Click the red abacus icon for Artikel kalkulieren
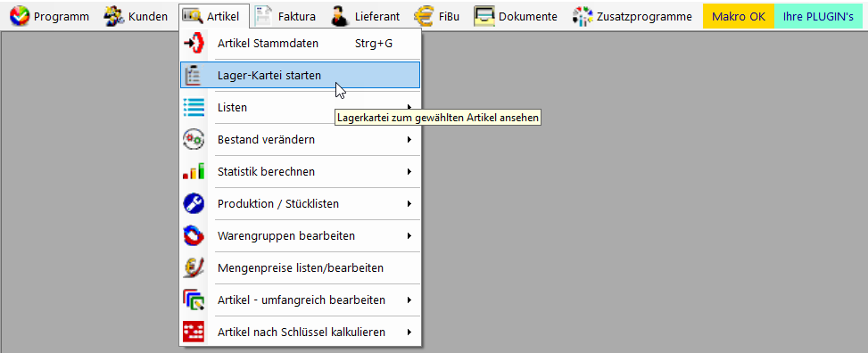Viewport: 868px width, 353px height. 194,332
